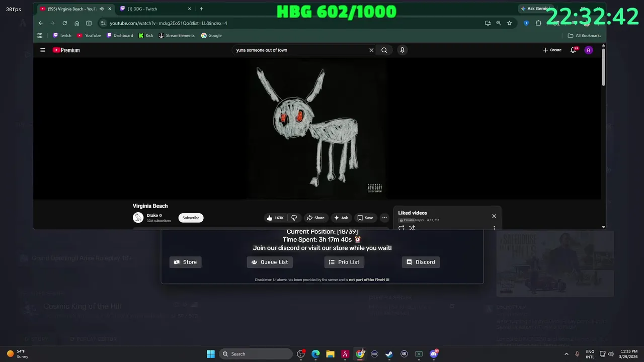This screenshot has width=644, height=362.
Task: Open the YouTube account avatar menu
Action: click(x=589, y=50)
